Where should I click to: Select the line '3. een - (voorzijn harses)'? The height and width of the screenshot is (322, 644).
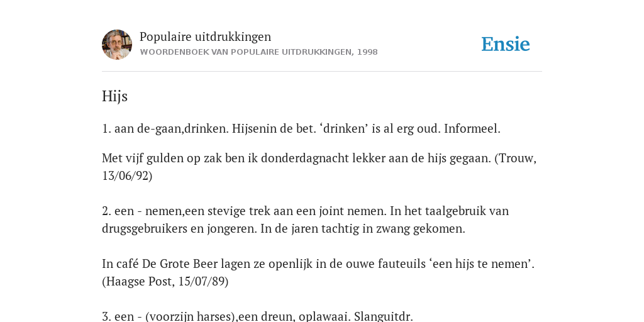257,316
